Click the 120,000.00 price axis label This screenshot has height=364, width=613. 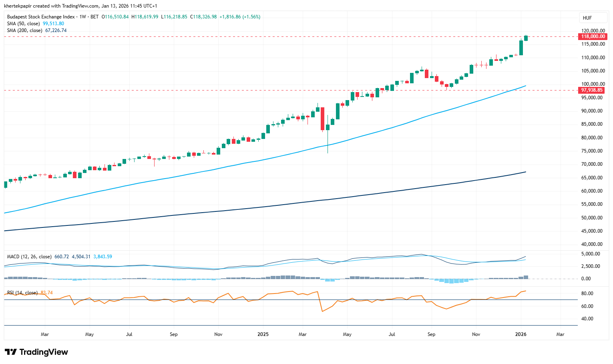click(x=592, y=30)
